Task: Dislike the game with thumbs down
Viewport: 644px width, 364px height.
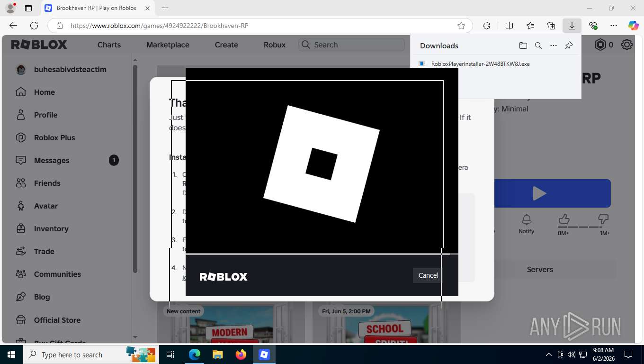Action: 603,219
